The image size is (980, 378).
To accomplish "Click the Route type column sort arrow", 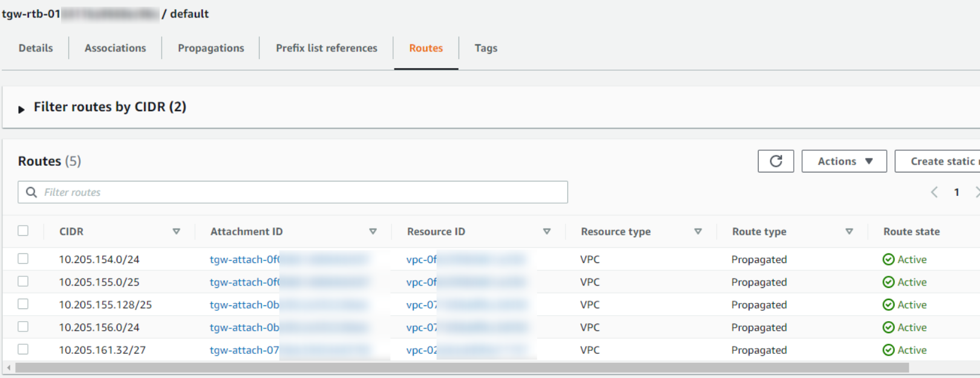I will [x=849, y=232].
